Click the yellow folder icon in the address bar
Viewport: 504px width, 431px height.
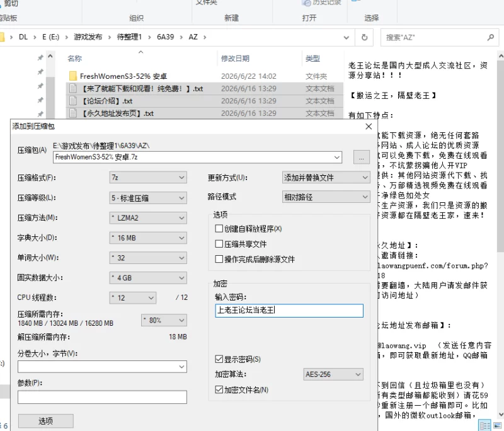point(2,37)
